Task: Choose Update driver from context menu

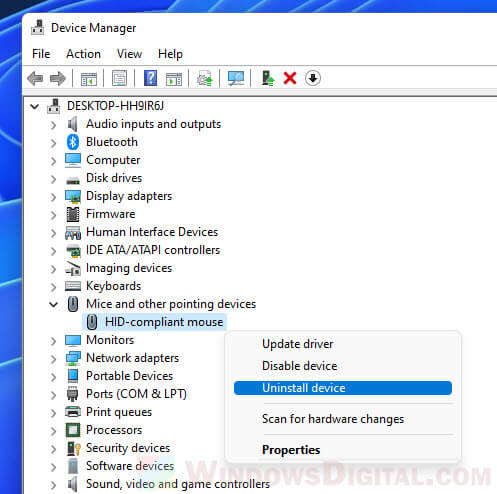Action: 343,344
